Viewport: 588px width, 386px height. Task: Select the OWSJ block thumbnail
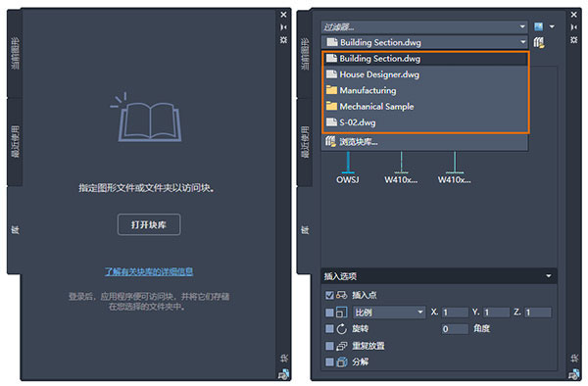348,168
